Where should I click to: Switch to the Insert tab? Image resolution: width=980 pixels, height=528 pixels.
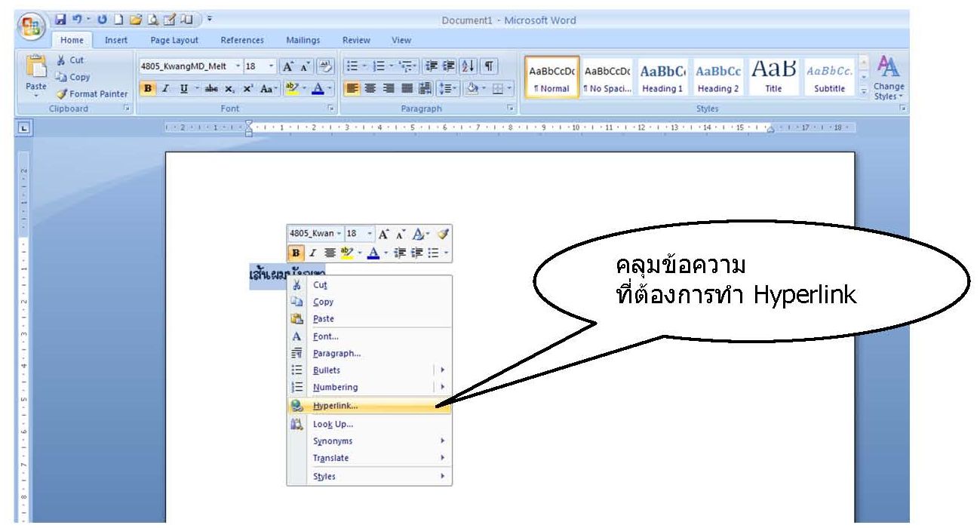pyautogui.click(x=116, y=40)
